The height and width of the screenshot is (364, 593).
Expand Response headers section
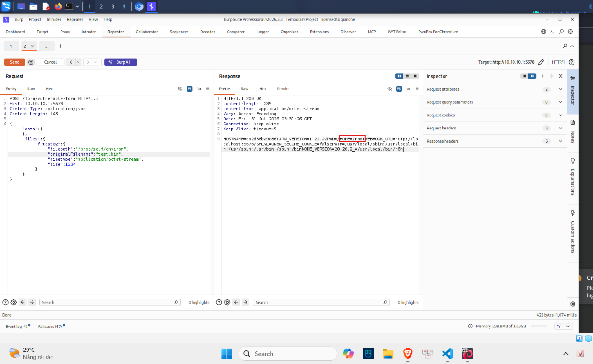click(x=560, y=141)
